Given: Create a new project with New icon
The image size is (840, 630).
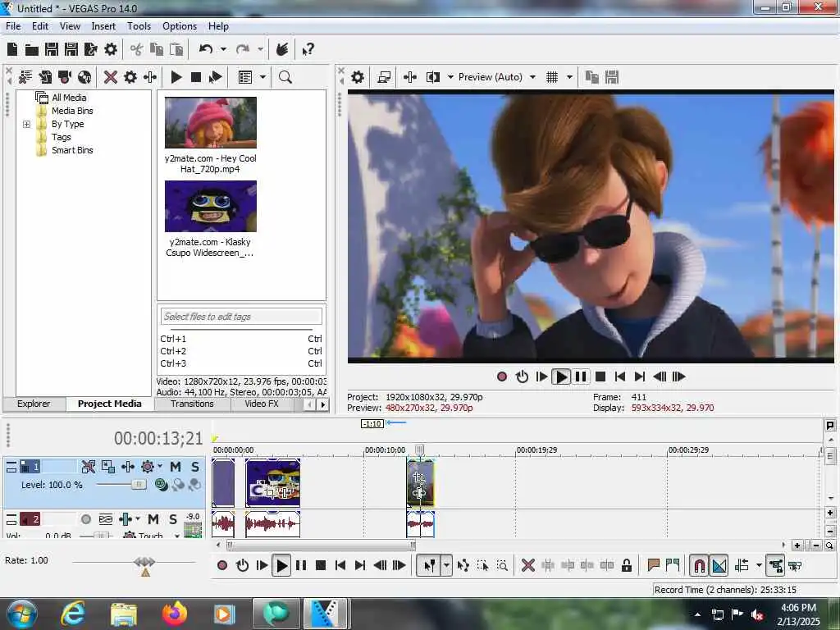Looking at the screenshot, I should click(x=12, y=50).
